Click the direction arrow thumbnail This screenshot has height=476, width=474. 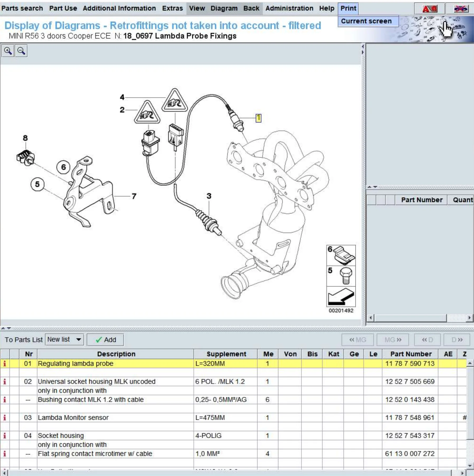341,297
